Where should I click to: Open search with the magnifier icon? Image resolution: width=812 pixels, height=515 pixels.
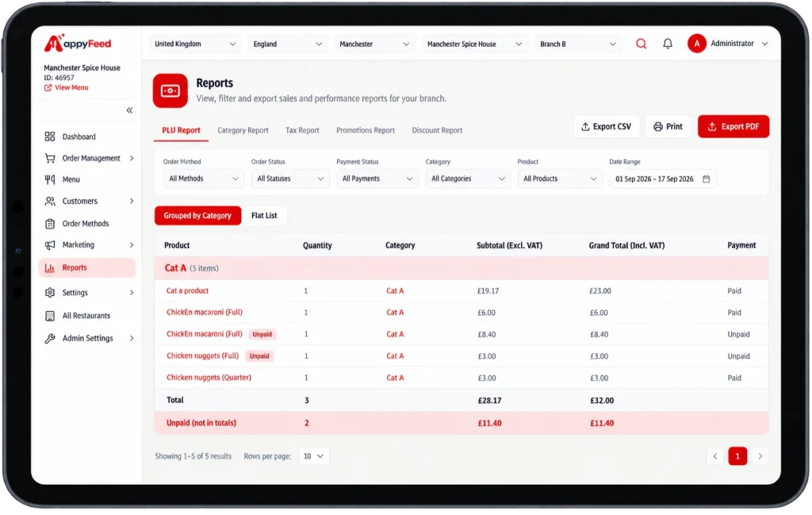click(641, 44)
